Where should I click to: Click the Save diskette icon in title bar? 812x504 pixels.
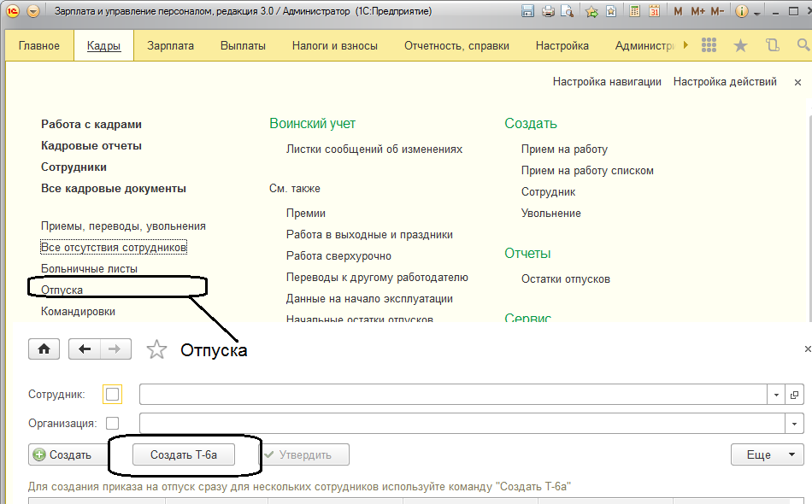point(527,11)
